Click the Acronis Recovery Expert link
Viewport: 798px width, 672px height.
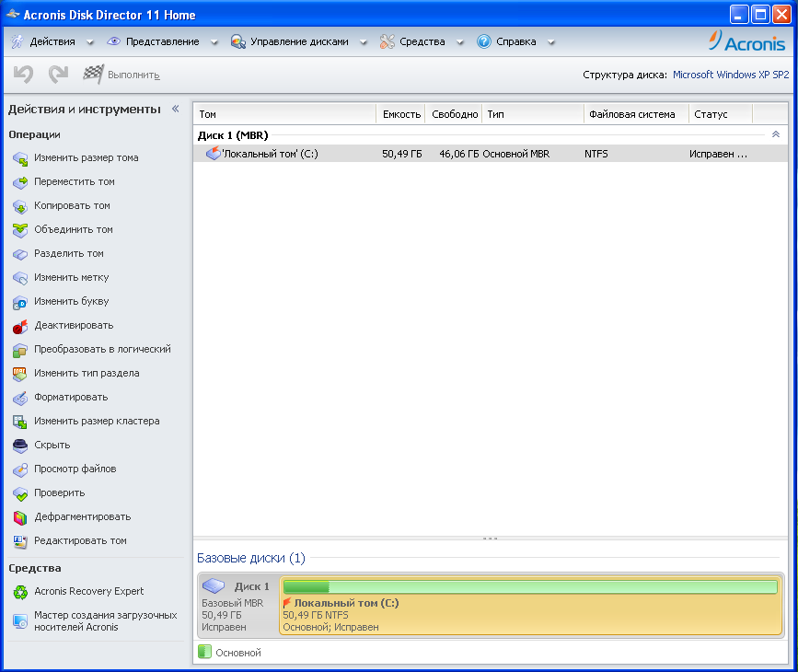88,591
